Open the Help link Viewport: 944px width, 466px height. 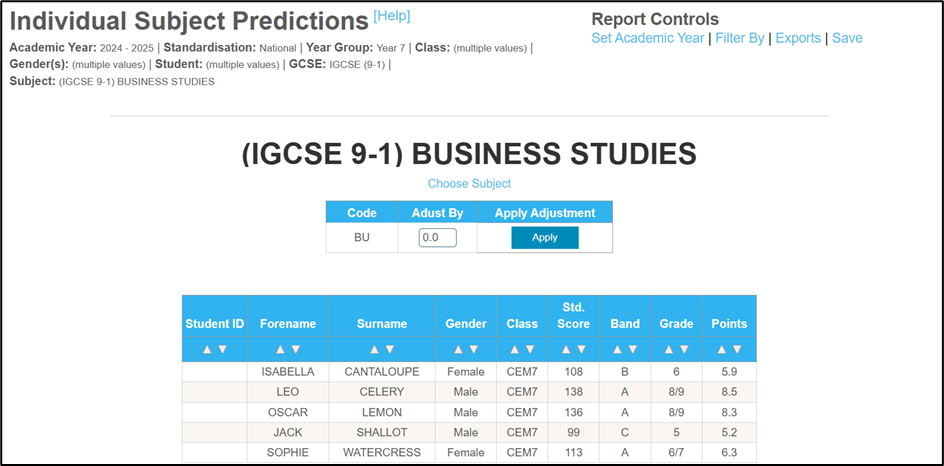point(391,16)
